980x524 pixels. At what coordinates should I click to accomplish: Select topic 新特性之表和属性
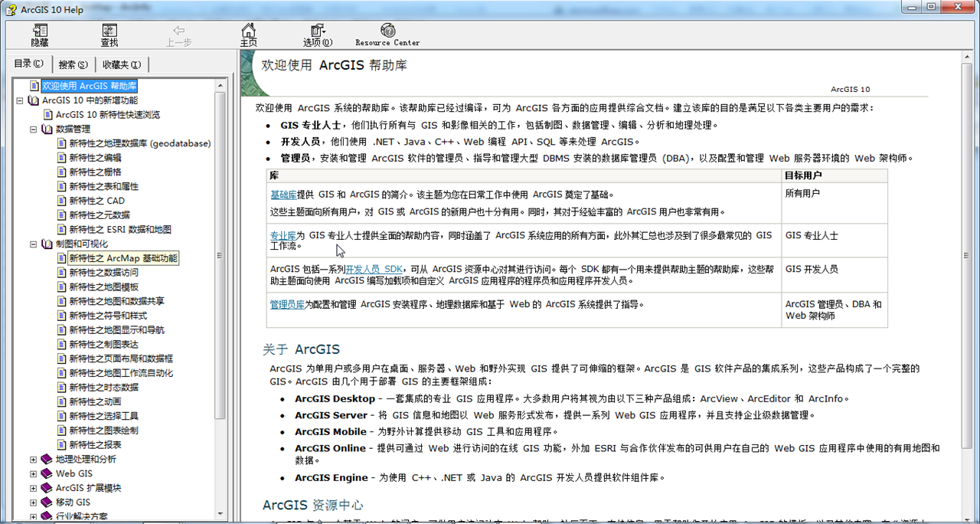pos(103,186)
